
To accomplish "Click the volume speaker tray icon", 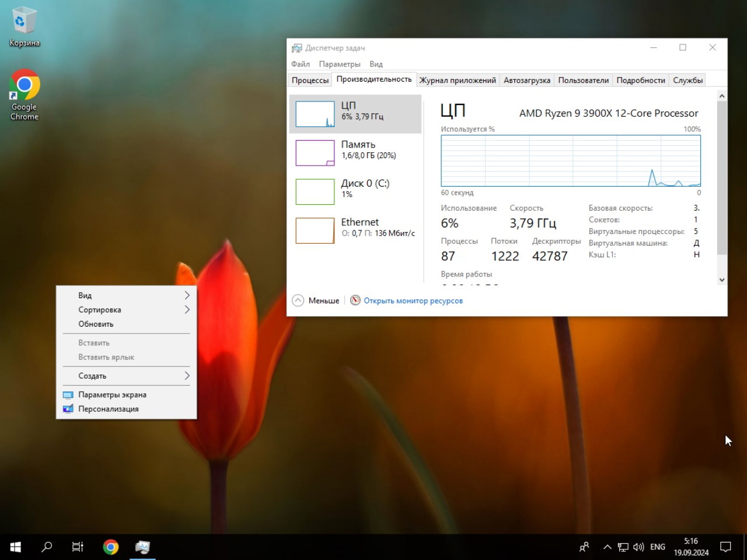I will 638,547.
